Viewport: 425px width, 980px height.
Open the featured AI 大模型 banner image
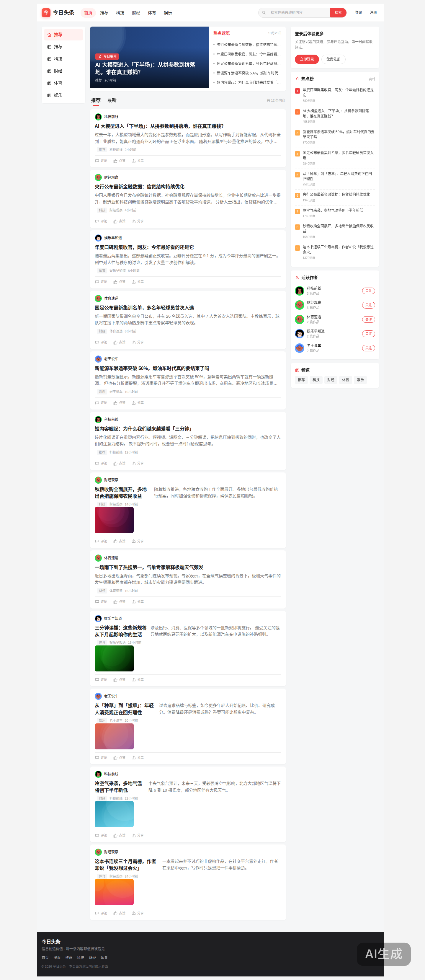tap(149, 57)
